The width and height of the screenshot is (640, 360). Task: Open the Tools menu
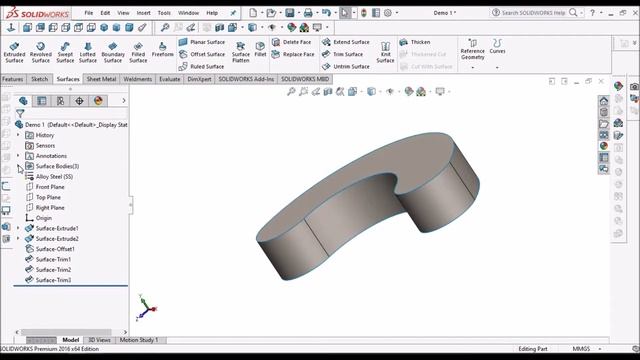coord(164,13)
